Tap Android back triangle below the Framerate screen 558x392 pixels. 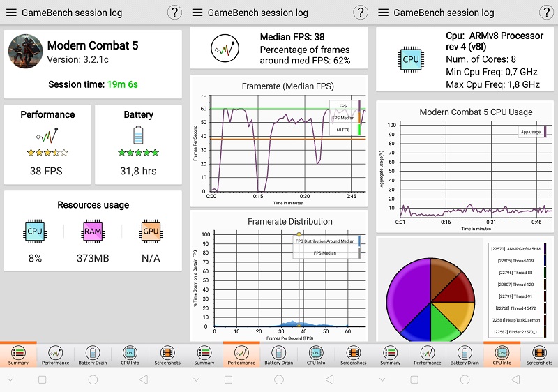click(329, 379)
